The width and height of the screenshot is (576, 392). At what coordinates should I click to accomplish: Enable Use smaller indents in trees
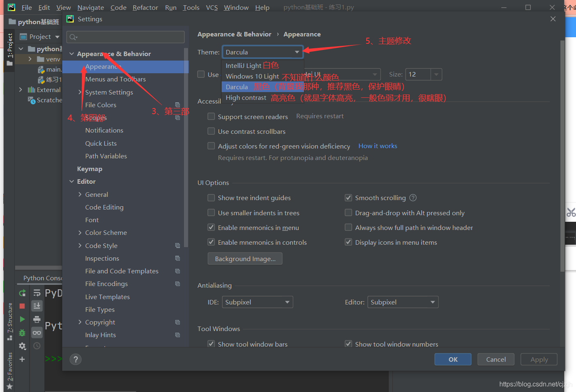click(x=211, y=213)
